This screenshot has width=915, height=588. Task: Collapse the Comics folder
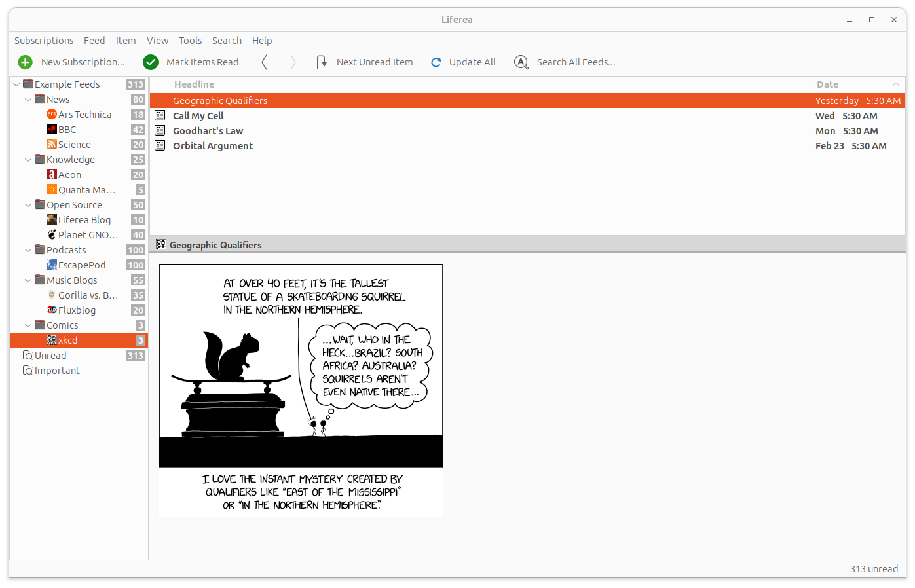pyautogui.click(x=28, y=325)
